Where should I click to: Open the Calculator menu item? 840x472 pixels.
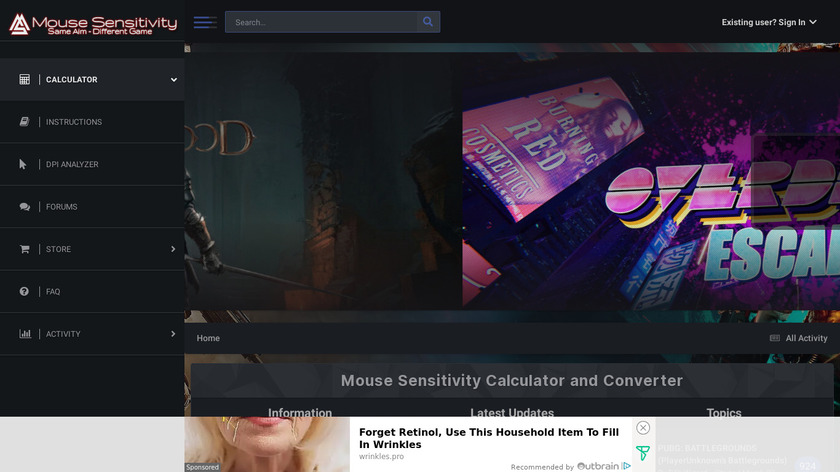tap(92, 79)
